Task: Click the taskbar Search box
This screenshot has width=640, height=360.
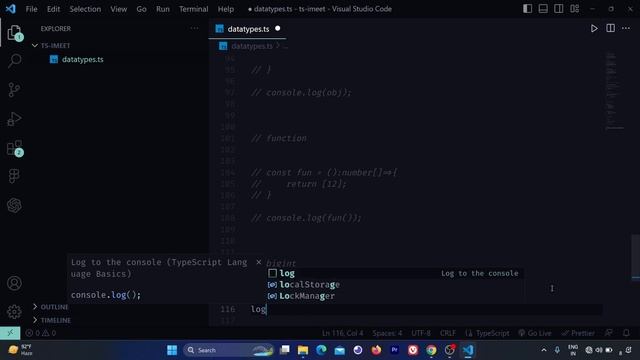Action: [229, 350]
